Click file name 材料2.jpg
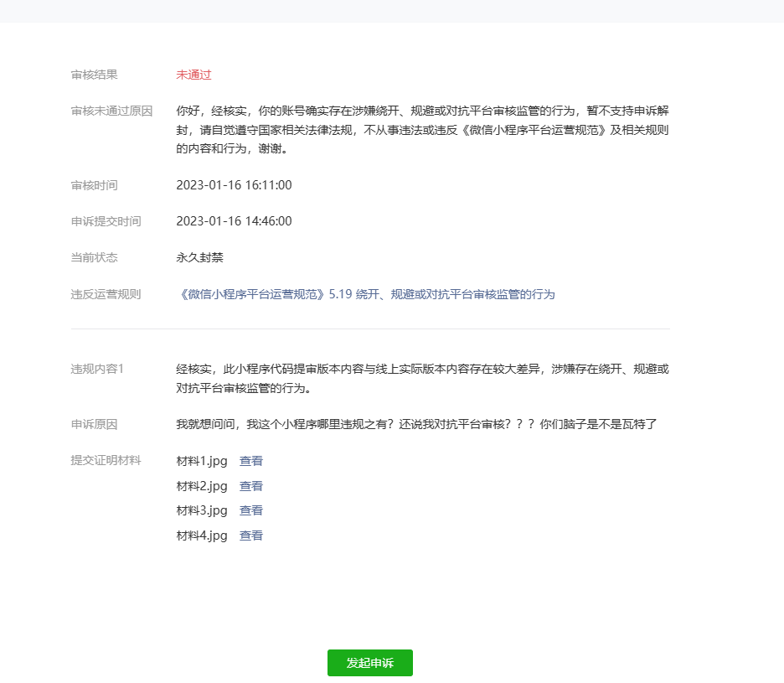 point(202,486)
